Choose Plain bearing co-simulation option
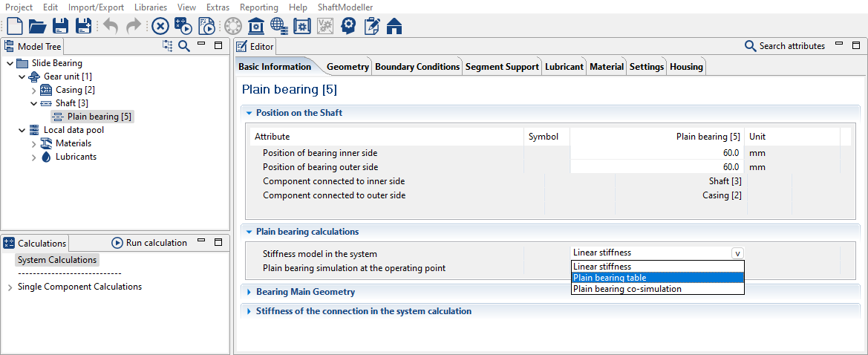The width and height of the screenshot is (868, 355). 658,289
